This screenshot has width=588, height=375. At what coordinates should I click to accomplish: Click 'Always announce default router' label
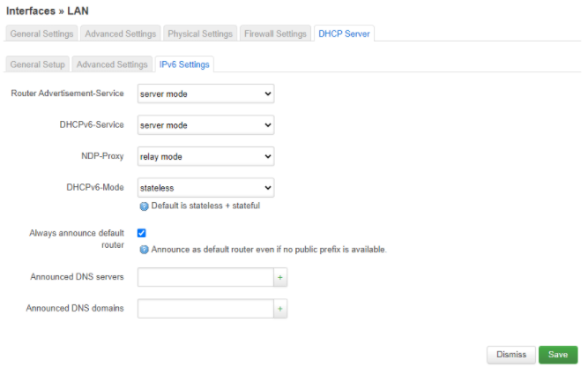point(77,239)
